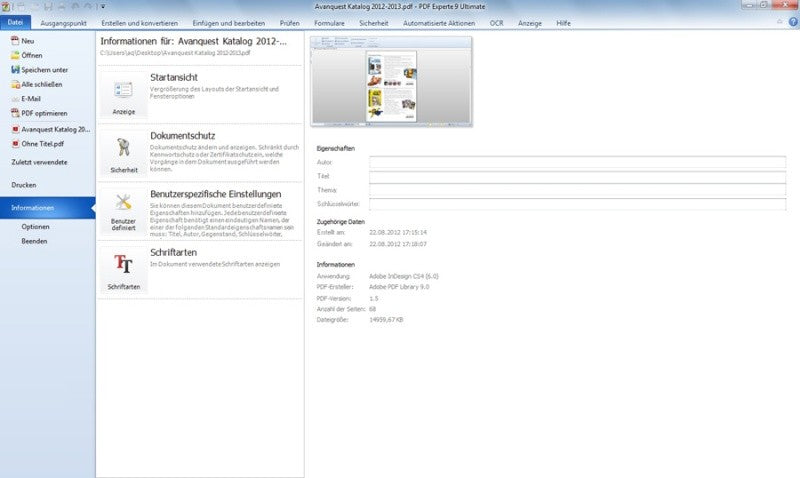This screenshot has width=800, height=478.
Task: Click into the Schlüsselwörter input field
Action: pos(578,204)
